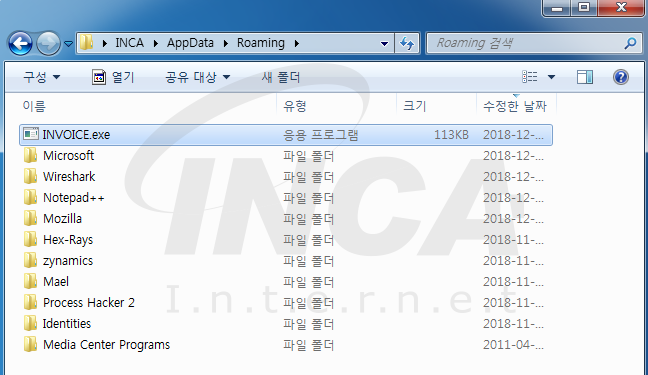Refresh the folder with the refresh icon
This screenshot has height=375, width=648.
click(407, 43)
